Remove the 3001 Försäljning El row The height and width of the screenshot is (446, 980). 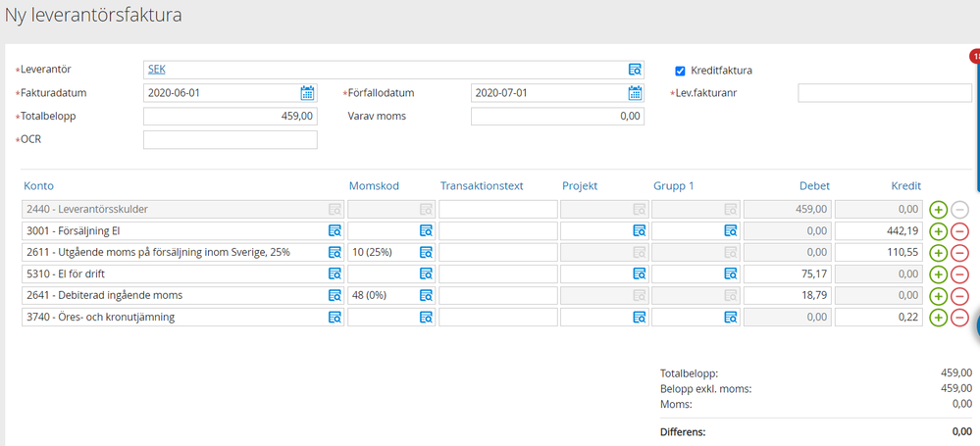(x=960, y=231)
